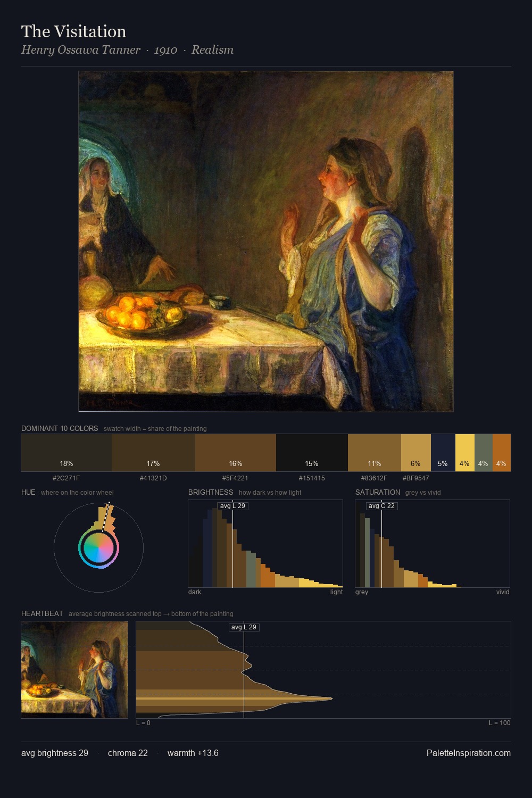Image resolution: width=532 pixels, height=798 pixels.
Task: Click the 'light' axis label
Action: coord(336,592)
